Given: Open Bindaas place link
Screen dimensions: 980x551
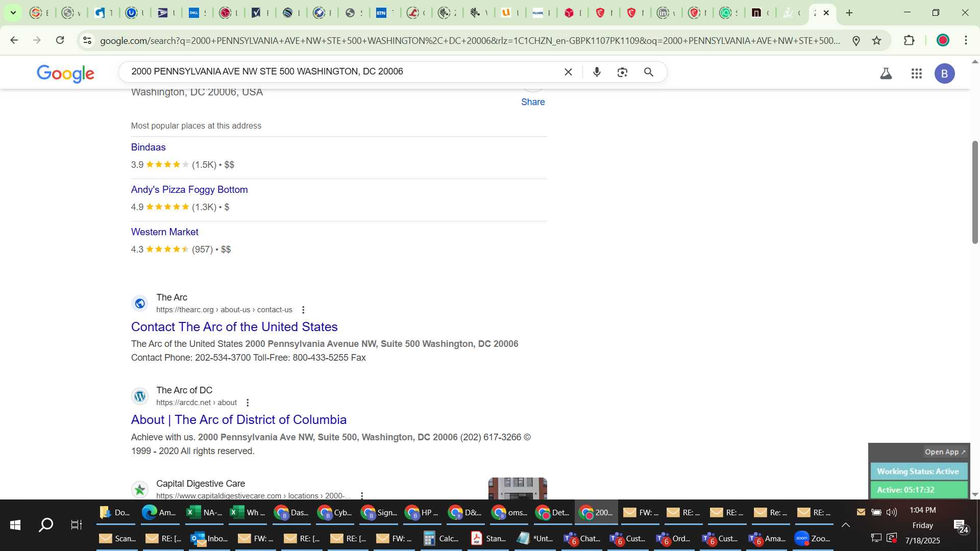Looking at the screenshot, I should point(148,147).
